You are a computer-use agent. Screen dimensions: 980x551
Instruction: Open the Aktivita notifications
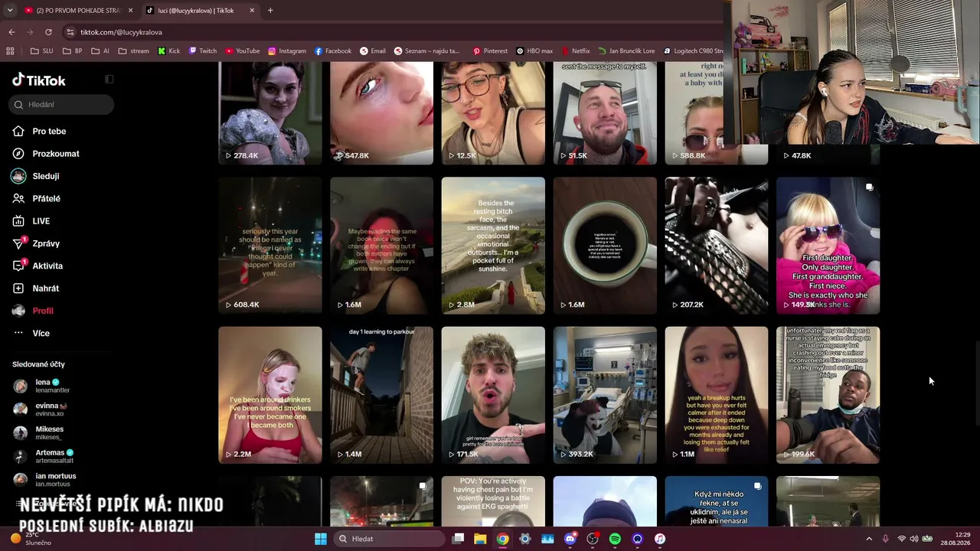pos(38,266)
